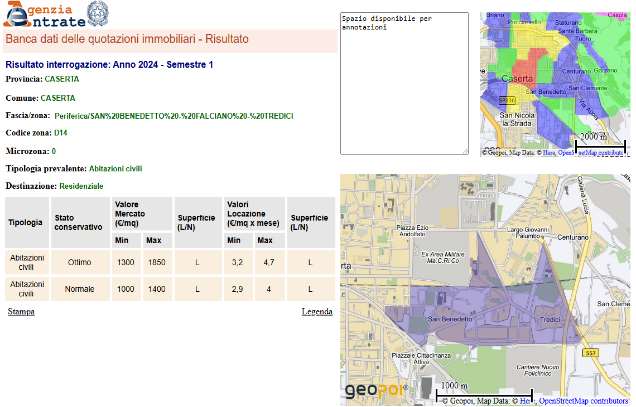Click the Caserta label on overview map

pyautogui.click(x=516, y=77)
